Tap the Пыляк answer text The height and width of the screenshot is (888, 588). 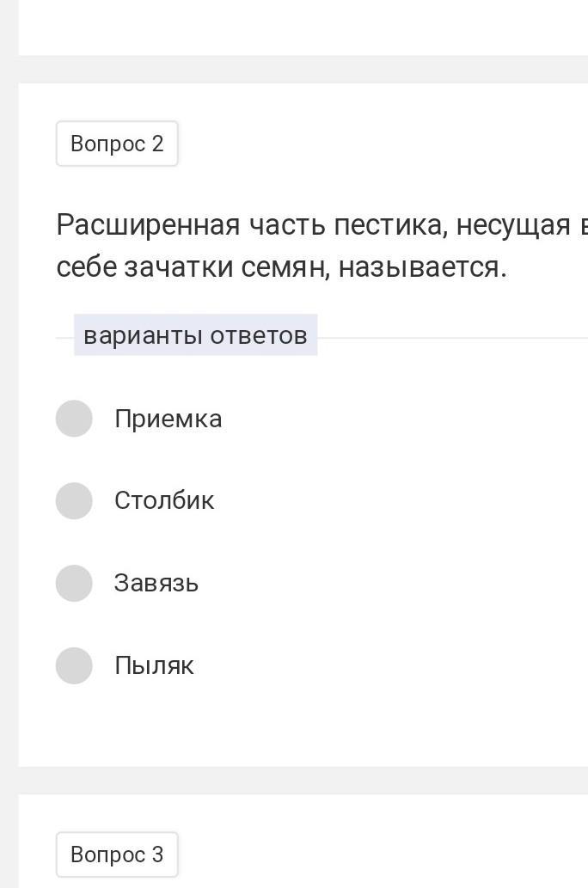[155, 665]
